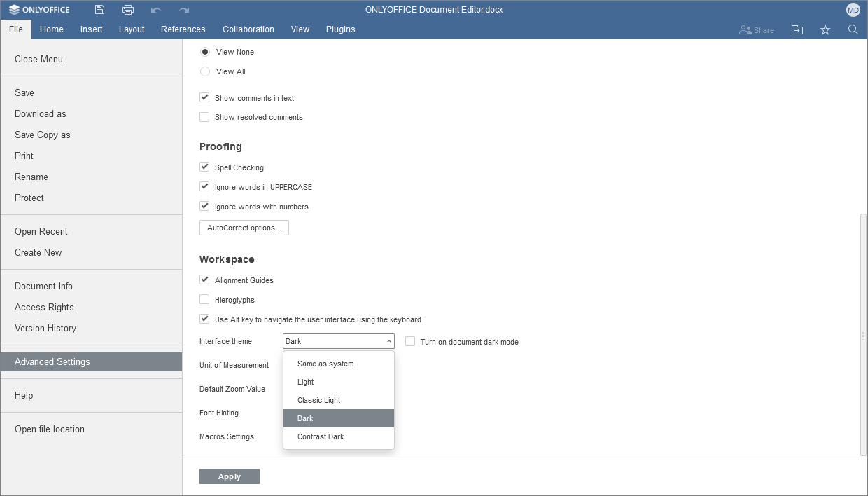Open the search magnifier icon

click(853, 29)
